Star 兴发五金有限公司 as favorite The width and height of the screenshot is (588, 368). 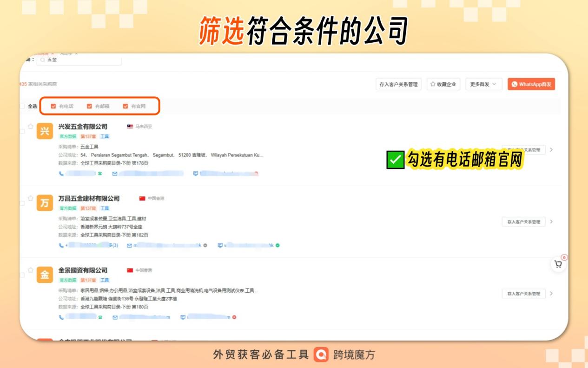(x=31, y=126)
